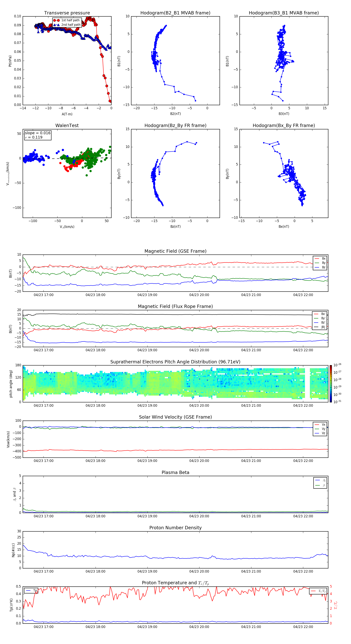The height and width of the screenshot is (644, 351).
Task: Click the "pitch angle (deg)" axis label
Action: coord(11,384)
